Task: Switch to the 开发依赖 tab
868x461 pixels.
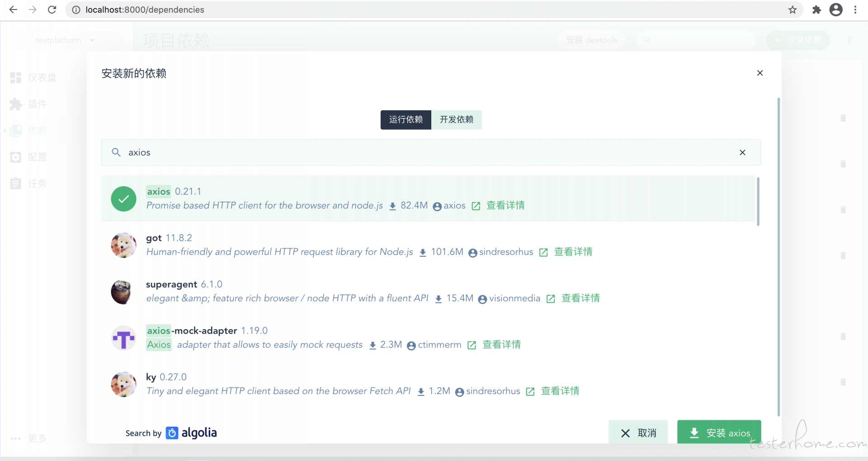Action: point(457,119)
